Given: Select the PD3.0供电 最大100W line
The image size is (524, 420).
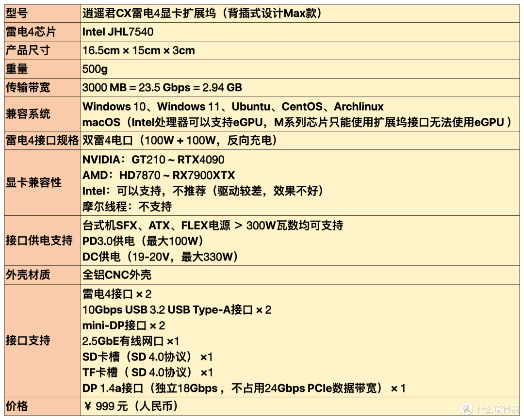Looking at the screenshot, I should tap(143, 241).
